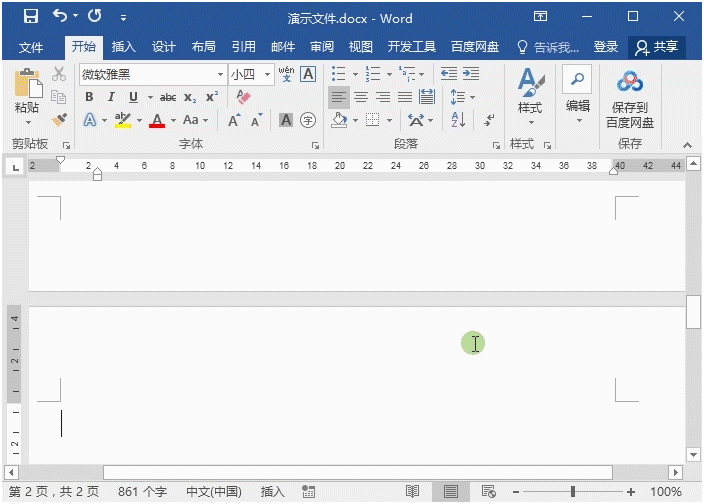Click the Grow Font icon
The width and height of the screenshot is (704, 504).
(234, 120)
